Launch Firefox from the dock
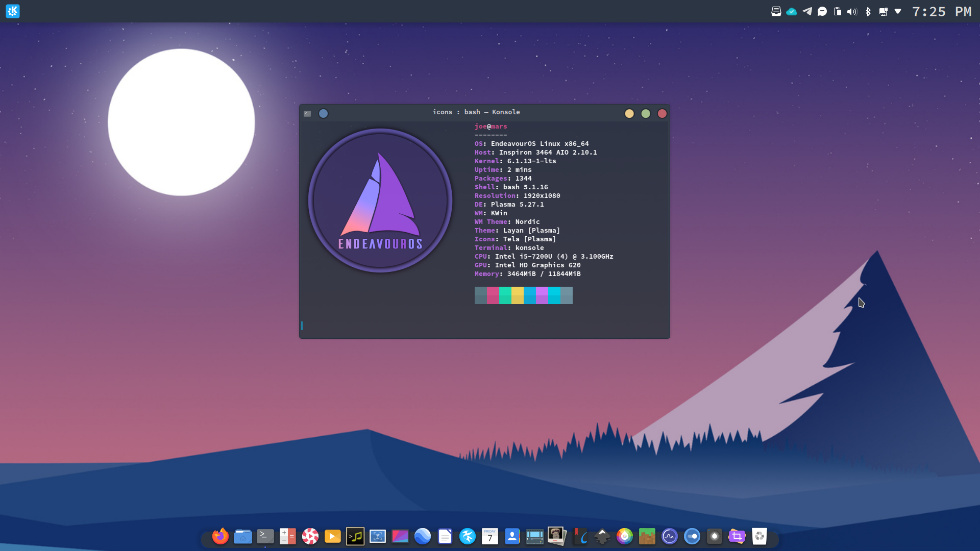Screen dimensions: 980x551 tap(220, 536)
